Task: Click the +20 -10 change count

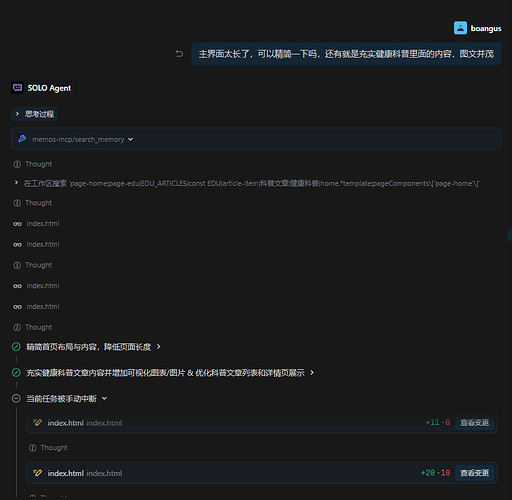Action: (435, 473)
